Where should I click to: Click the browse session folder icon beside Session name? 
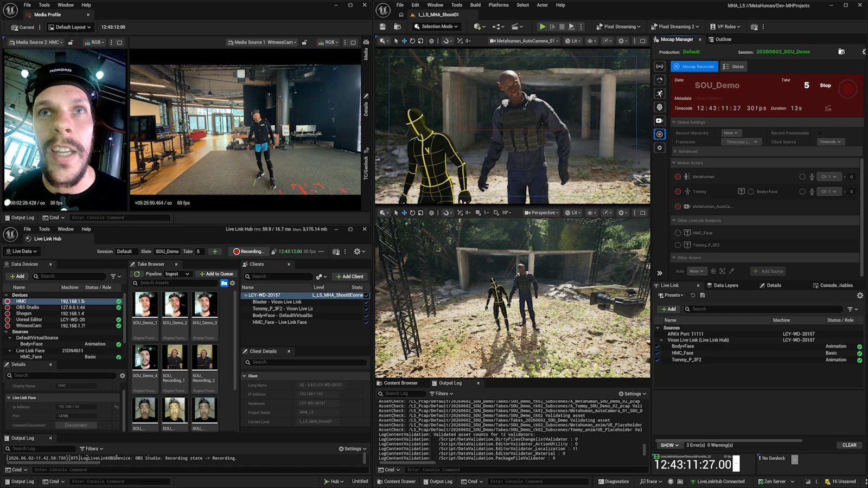pyautogui.click(x=841, y=52)
